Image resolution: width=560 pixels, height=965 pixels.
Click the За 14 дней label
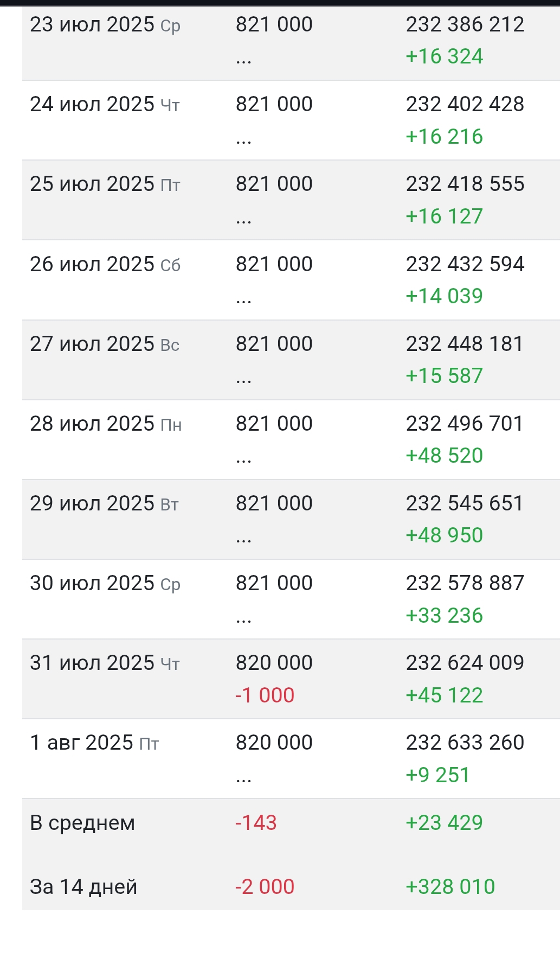(x=83, y=887)
